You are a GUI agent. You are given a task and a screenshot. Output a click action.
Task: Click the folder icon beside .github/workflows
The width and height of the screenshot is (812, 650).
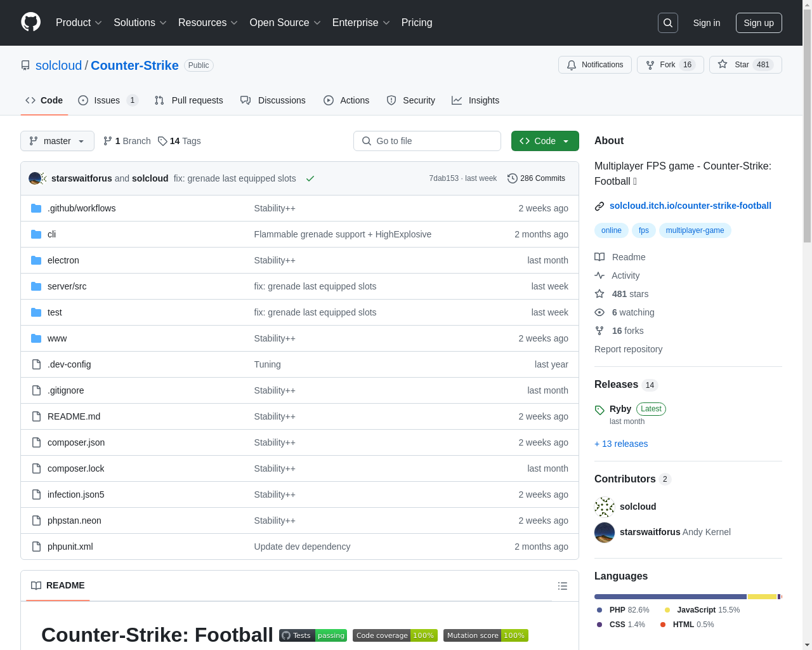point(36,208)
